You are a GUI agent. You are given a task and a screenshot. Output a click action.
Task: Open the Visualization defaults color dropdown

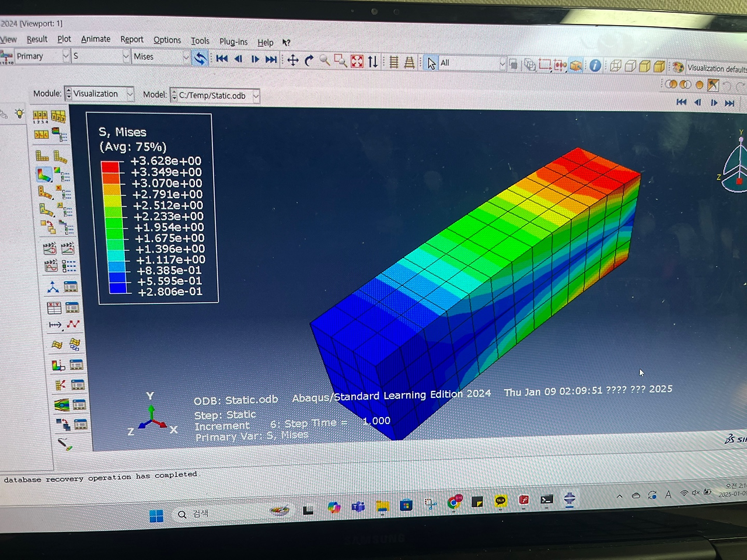716,68
